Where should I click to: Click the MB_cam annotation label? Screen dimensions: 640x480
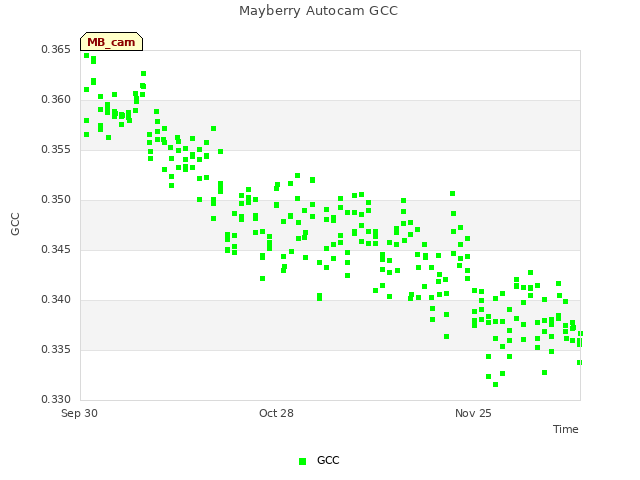pos(111,42)
